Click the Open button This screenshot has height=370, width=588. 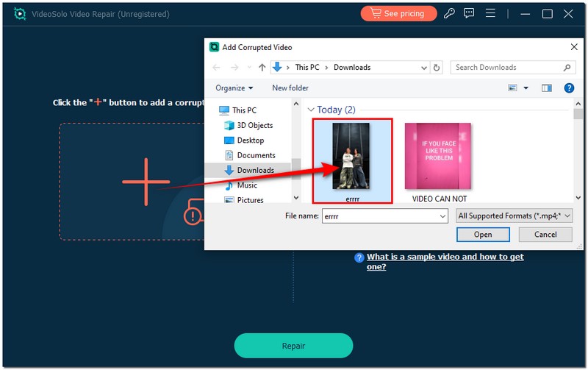pyautogui.click(x=483, y=235)
